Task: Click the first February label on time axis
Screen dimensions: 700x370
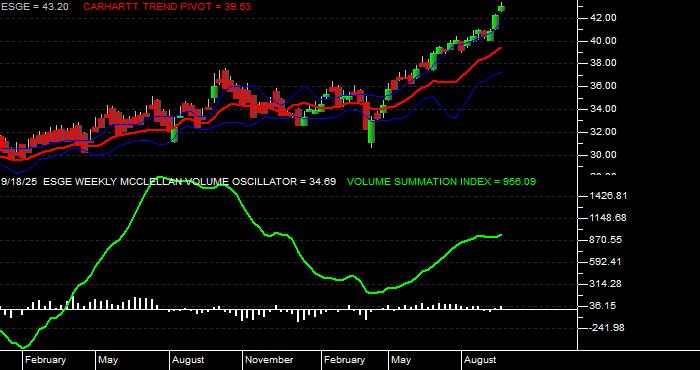Action: point(46,360)
